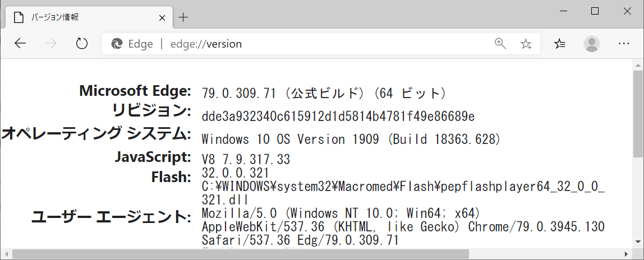The image size is (644, 260).
Task: Click the horizontal scrollbar thumb
Action: 241,254
